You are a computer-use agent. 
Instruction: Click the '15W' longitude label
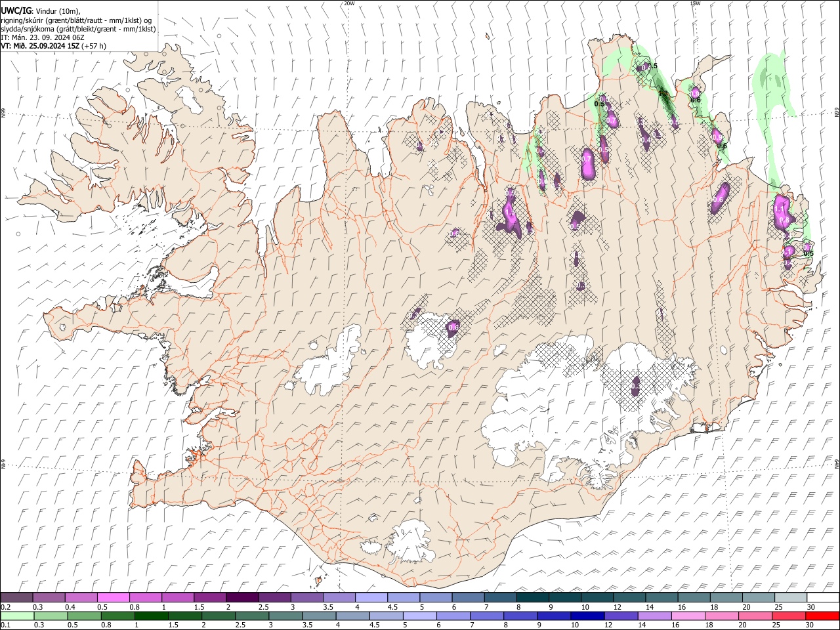coord(696,3)
